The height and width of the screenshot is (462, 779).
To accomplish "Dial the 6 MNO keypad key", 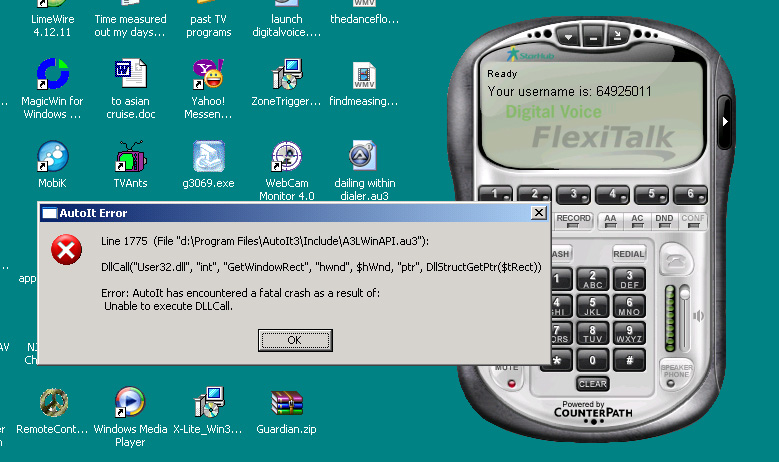I will point(629,306).
